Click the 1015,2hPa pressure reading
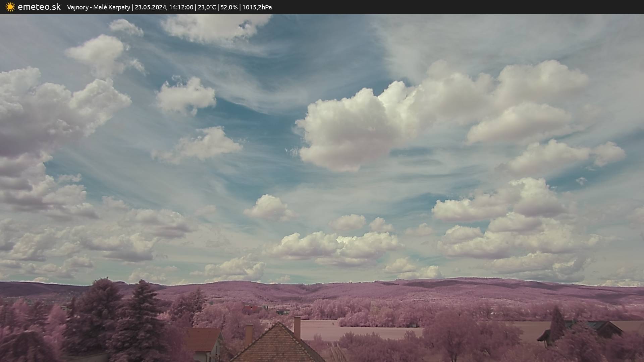Image resolution: width=644 pixels, height=362 pixels. (257, 7)
